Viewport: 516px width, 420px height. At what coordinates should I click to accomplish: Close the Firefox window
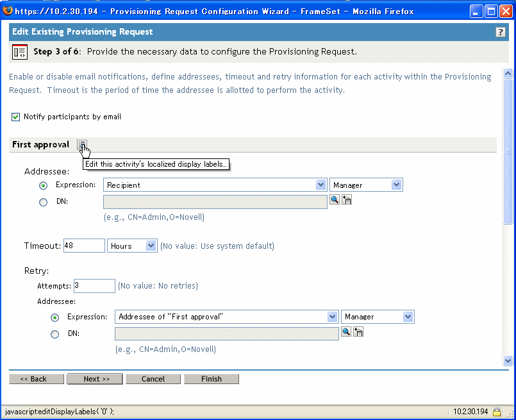point(506,11)
